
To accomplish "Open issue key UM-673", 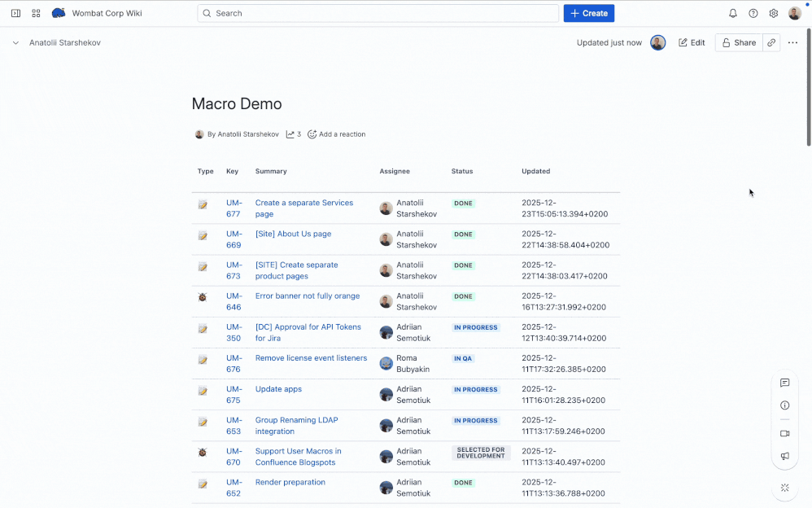I will pyautogui.click(x=234, y=270).
